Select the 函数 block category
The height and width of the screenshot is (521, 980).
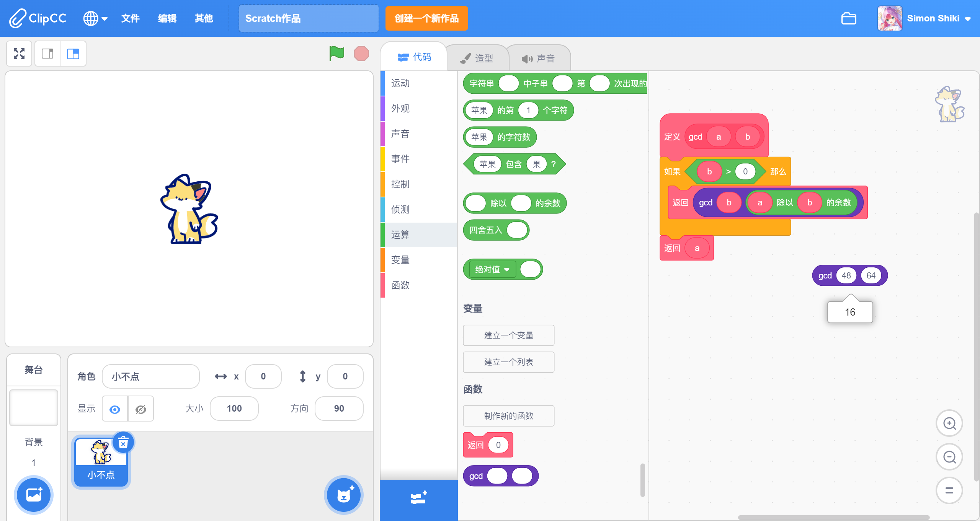pos(419,285)
